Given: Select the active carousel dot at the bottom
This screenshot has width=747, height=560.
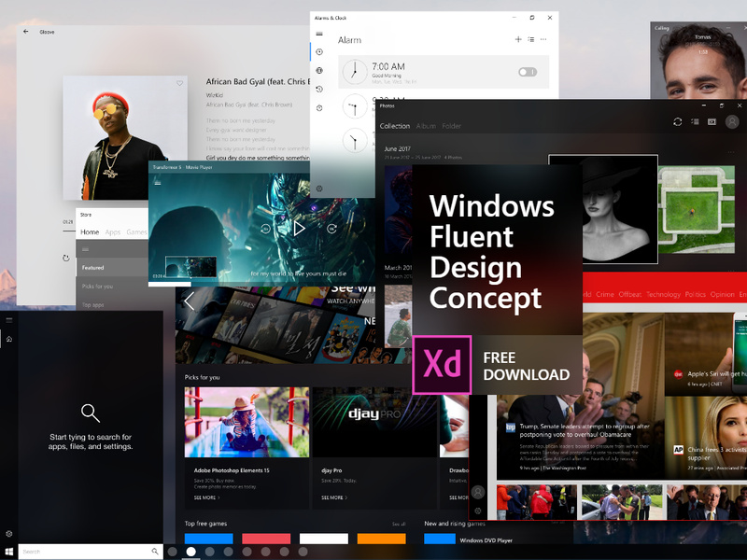Looking at the screenshot, I should [x=190, y=553].
